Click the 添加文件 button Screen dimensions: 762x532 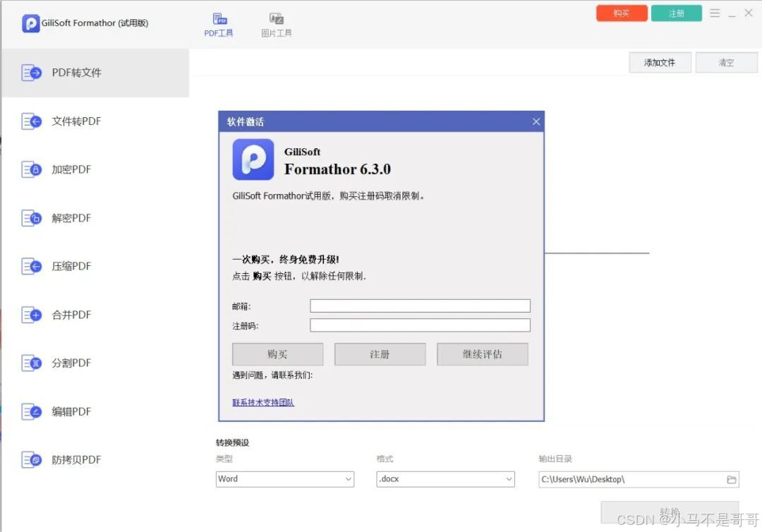660,63
